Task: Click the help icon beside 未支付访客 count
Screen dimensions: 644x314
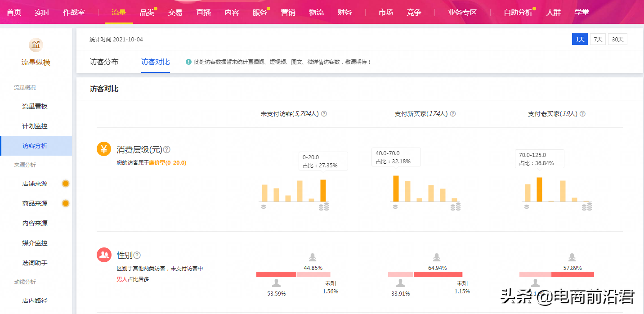Action: pyautogui.click(x=325, y=113)
